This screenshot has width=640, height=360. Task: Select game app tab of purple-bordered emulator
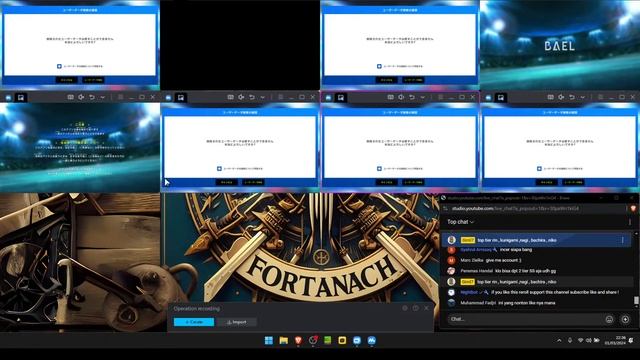(x=340, y=98)
